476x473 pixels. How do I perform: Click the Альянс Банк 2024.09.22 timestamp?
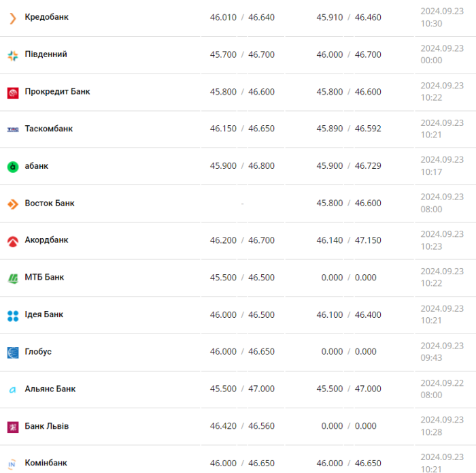pos(441,389)
